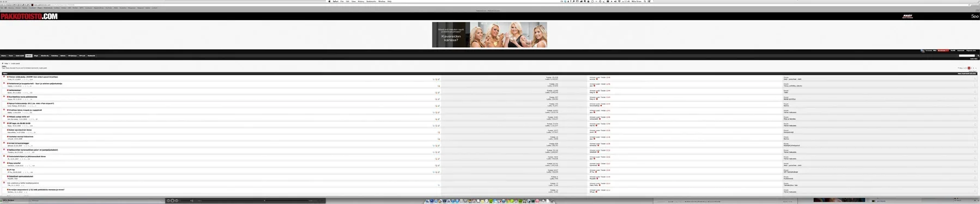Open the YouTube bookmark in bookmarks bar
Screen dimensions: 980x204
click(108, 8)
